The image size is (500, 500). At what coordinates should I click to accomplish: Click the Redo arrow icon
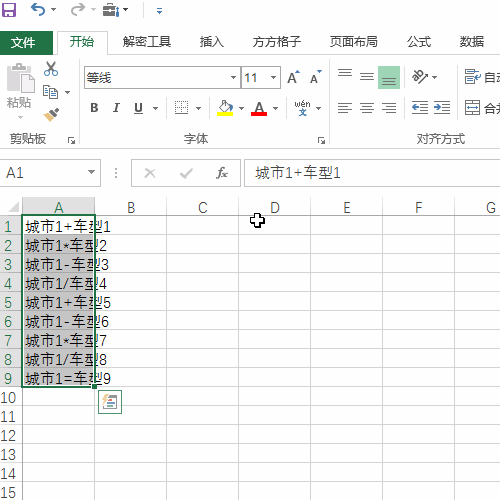[77, 10]
